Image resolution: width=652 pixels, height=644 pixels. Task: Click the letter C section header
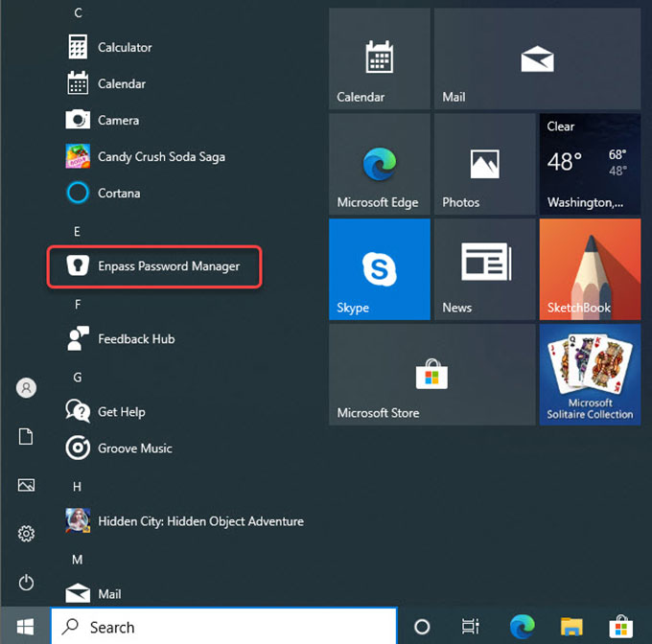[78, 12]
